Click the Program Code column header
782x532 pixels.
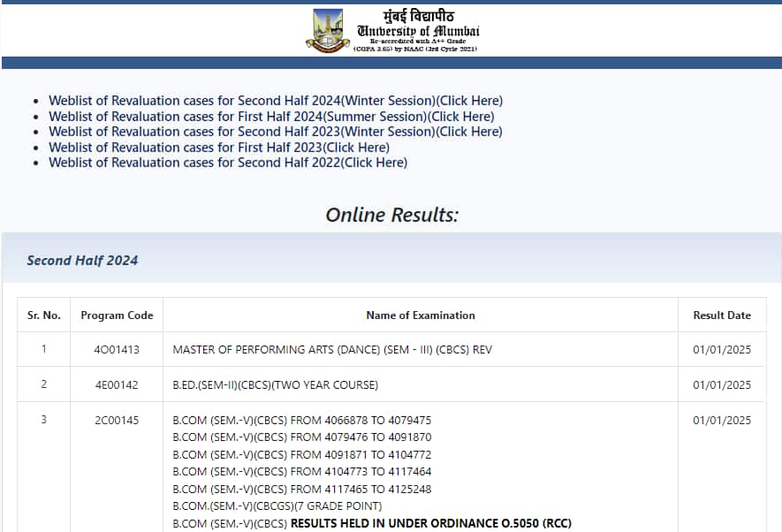(x=117, y=315)
